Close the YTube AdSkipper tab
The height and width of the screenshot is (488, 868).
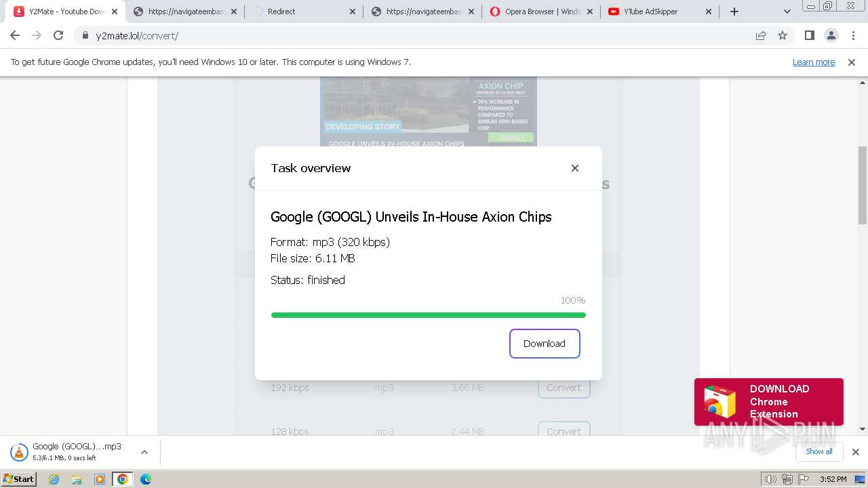(709, 12)
